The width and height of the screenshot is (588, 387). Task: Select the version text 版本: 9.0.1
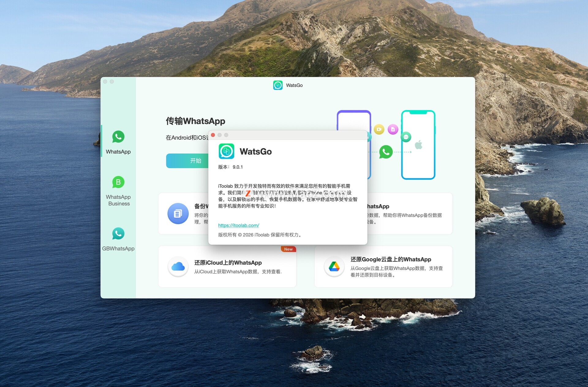pyautogui.click(x=230, y=167)
